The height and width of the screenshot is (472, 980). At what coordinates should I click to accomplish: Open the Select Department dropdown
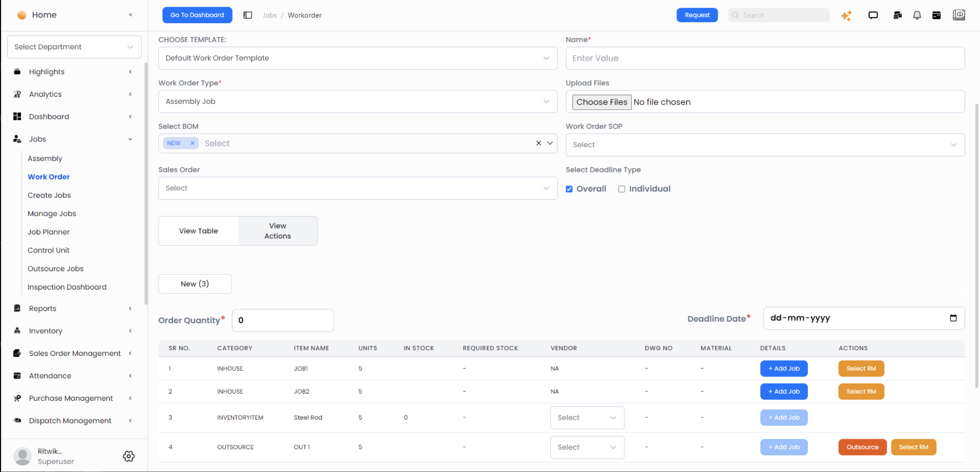(74, 47)
